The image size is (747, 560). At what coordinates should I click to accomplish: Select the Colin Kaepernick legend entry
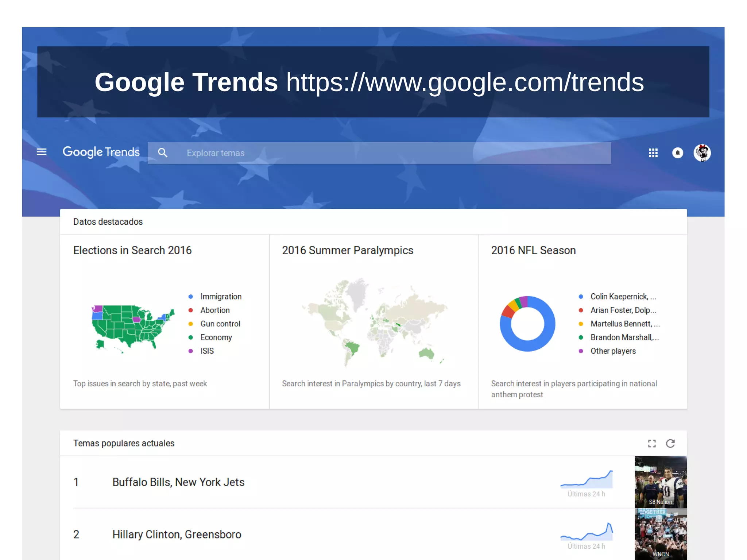(618, 297)
